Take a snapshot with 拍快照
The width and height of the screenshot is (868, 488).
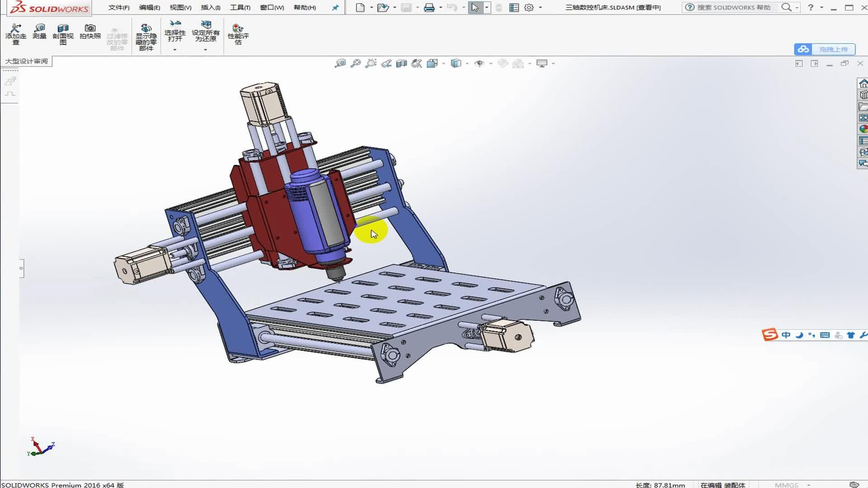90,32
